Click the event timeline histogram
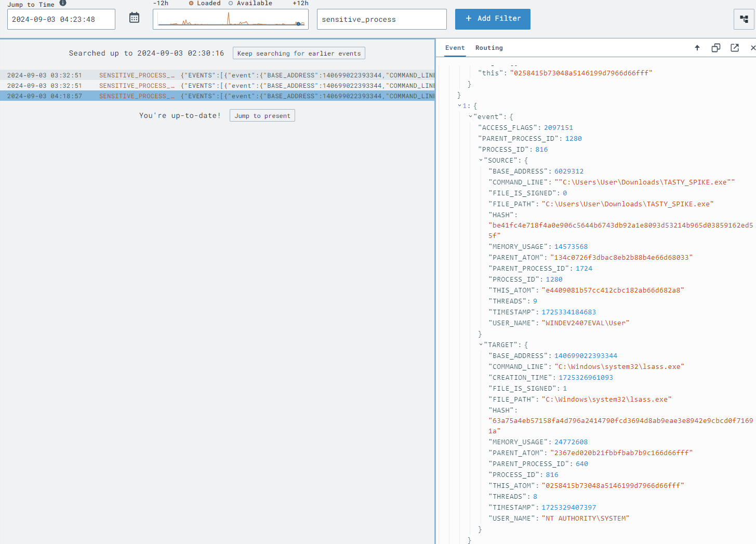756x544 pixels. coord(231,19)
